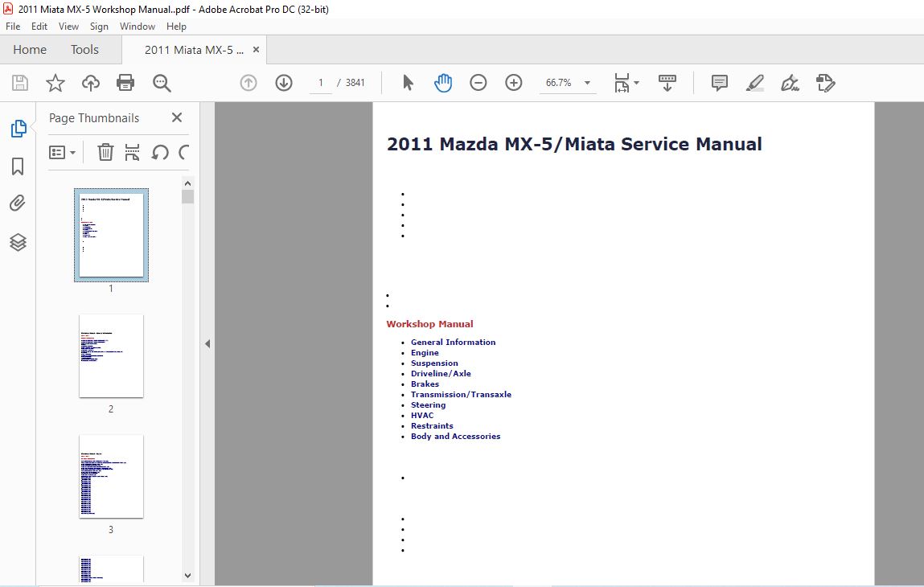Select page 3 thumbnail
924x587 pixels.
point(111,477)
